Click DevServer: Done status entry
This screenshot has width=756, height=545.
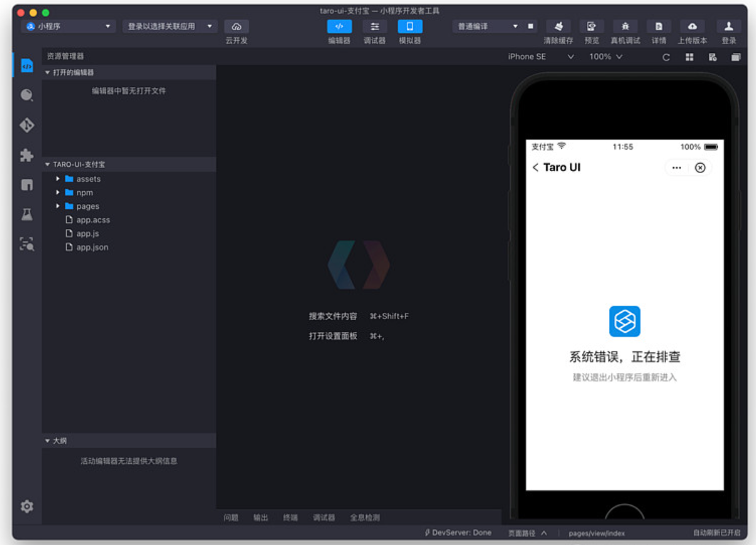coord(458,532)
